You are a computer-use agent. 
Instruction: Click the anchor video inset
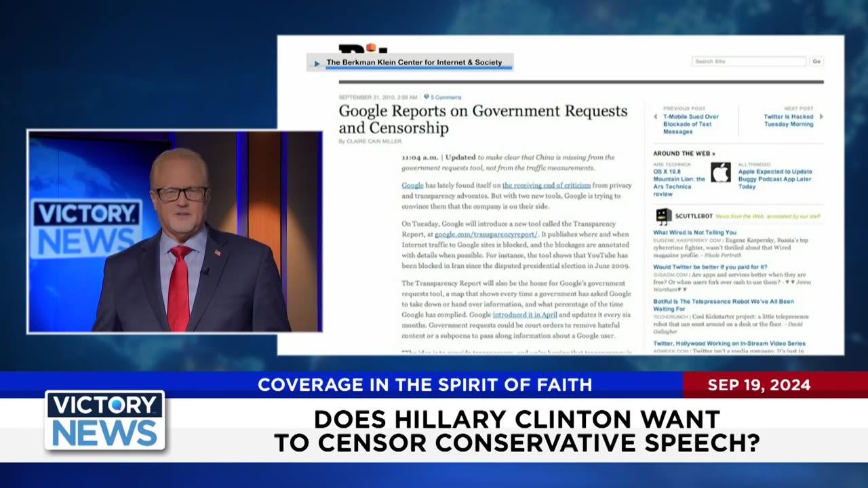[x=174, y=232]
